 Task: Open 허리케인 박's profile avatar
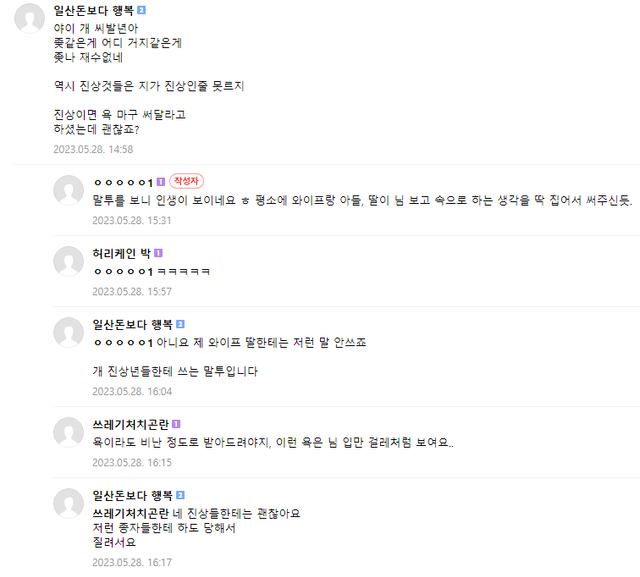pos(68,262)
